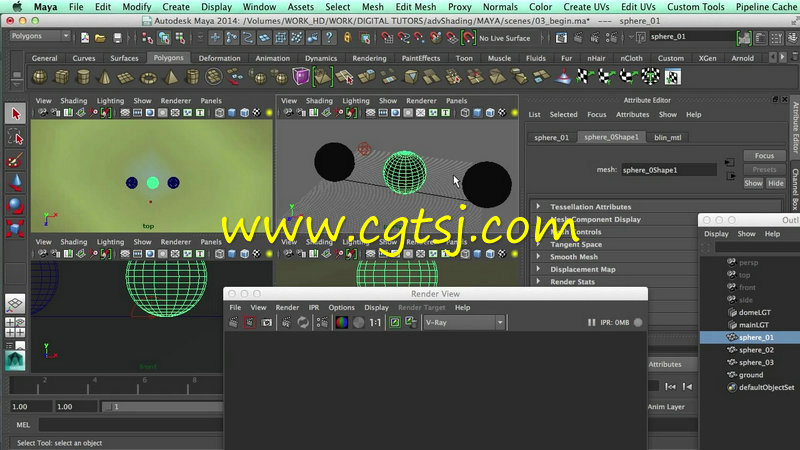Screen dimensions: 800x450
Task: Click the Focus button in Attribute Editor
Action: coord(764,156)
